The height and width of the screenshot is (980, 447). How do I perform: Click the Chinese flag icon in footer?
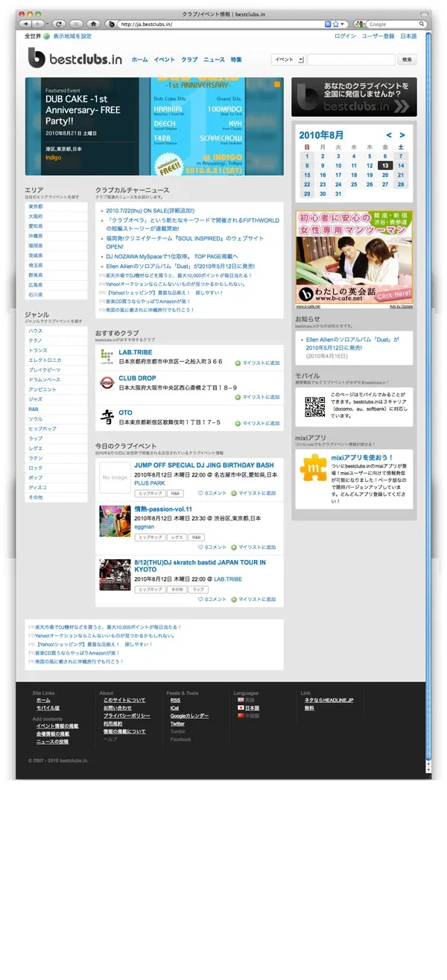pos(241,715)
